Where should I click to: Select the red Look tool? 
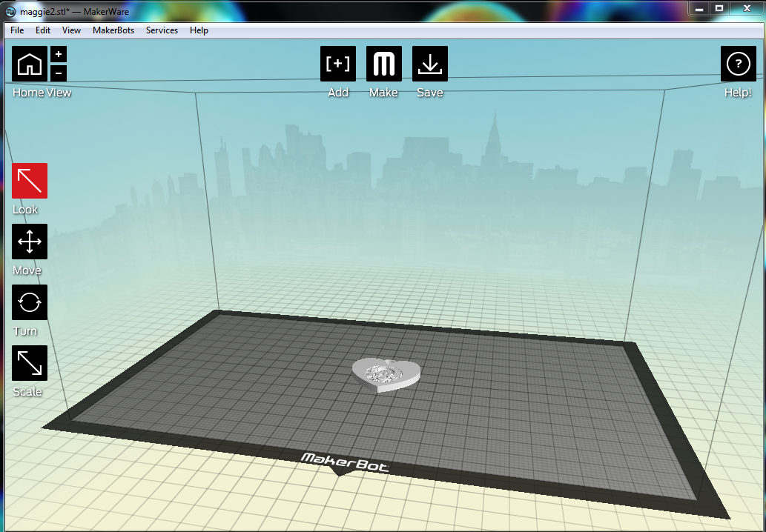coord(30,181)
